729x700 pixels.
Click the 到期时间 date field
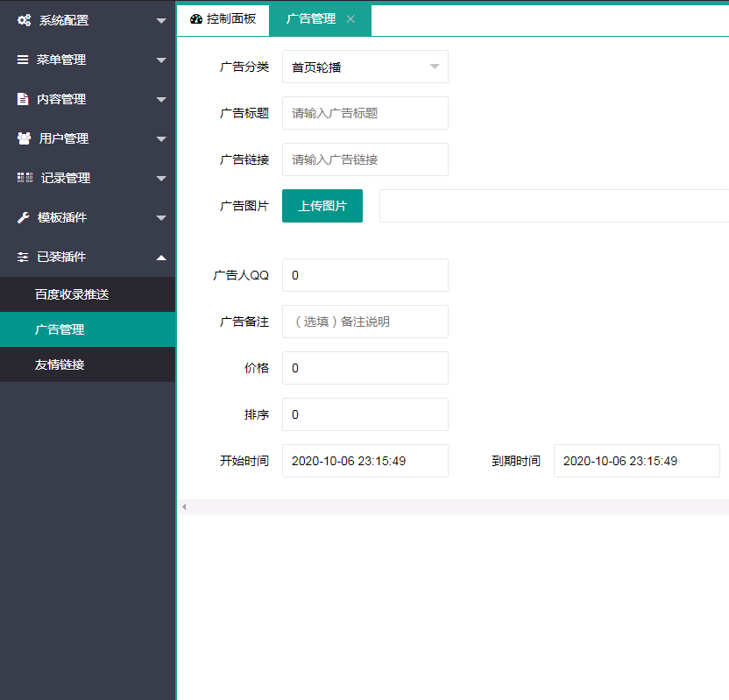[x=636, y=461]
